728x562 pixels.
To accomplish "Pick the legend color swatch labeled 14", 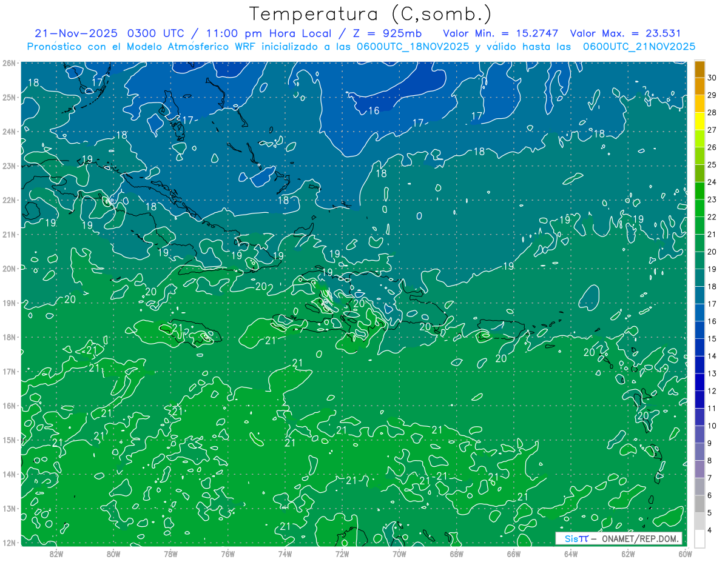I will 699,347.
